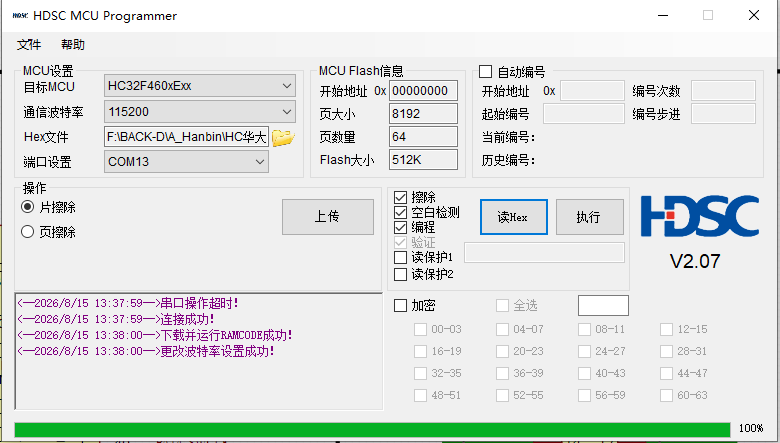Click the white input box beside 全选
The width and height of the screenshot is (780, 443).
point(603,305)
